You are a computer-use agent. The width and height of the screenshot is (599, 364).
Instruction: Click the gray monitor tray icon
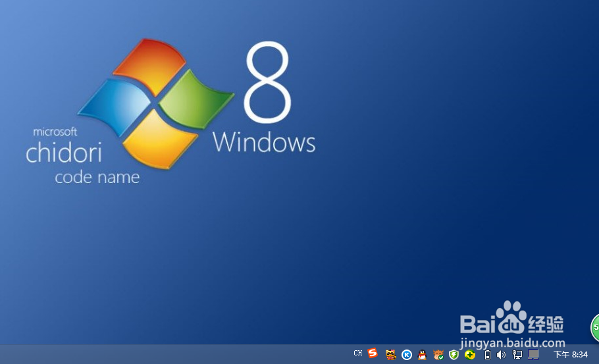533,355
